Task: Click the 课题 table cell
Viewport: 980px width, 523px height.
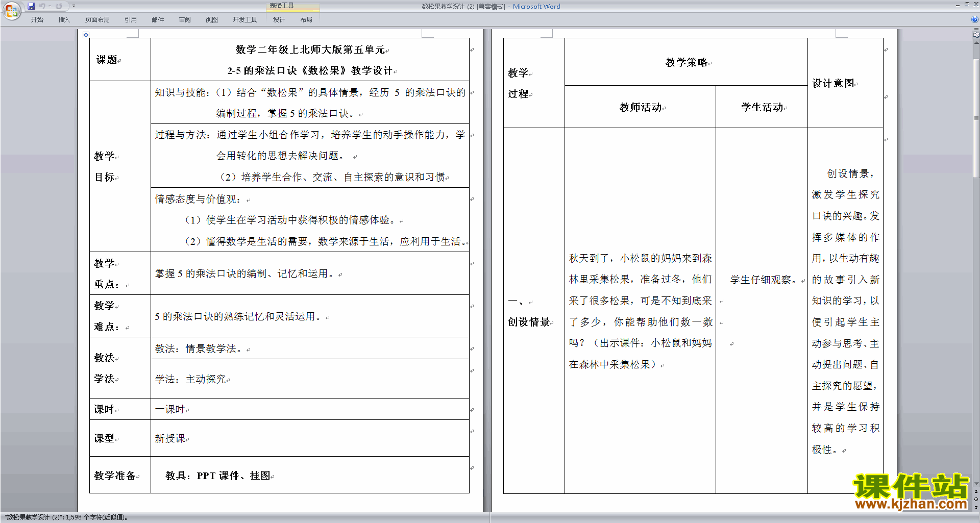Action: coord(120,60)
